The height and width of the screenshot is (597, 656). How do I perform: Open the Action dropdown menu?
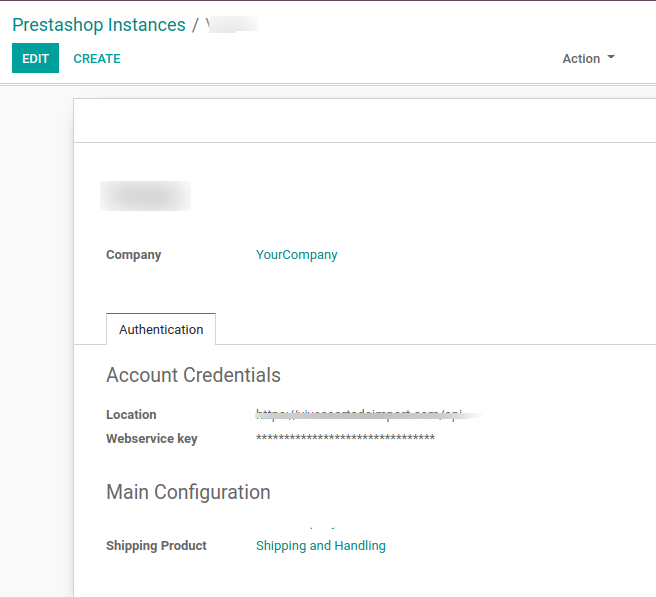[x=588, y=59]
